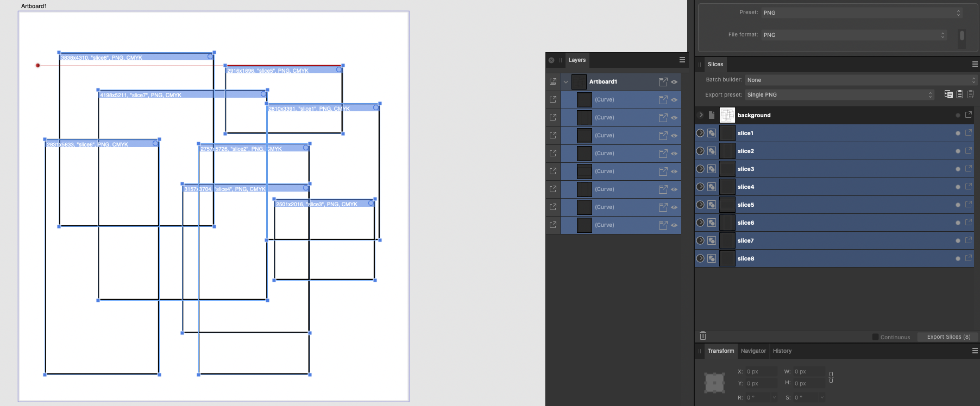980x406 pixels.
Task: Select the slice5 label on the canvas
Action: pyautogui.click(x=268, y=71)
